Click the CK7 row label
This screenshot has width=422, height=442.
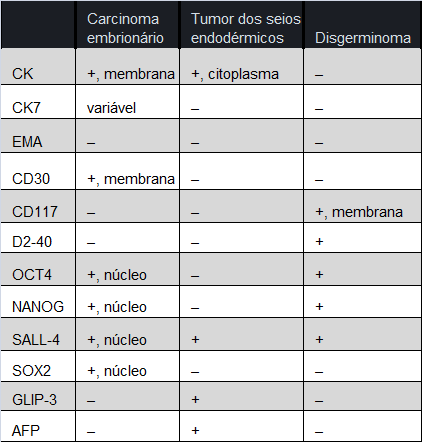click(26, 108)
